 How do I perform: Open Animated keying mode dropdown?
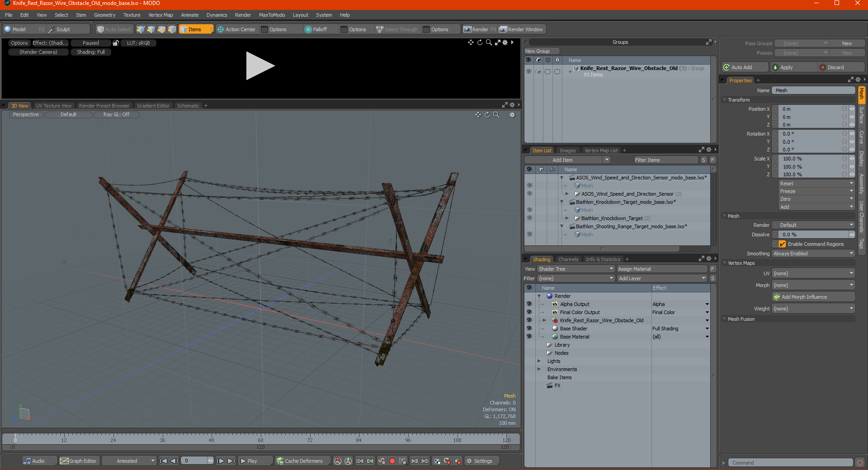point(129,461)
